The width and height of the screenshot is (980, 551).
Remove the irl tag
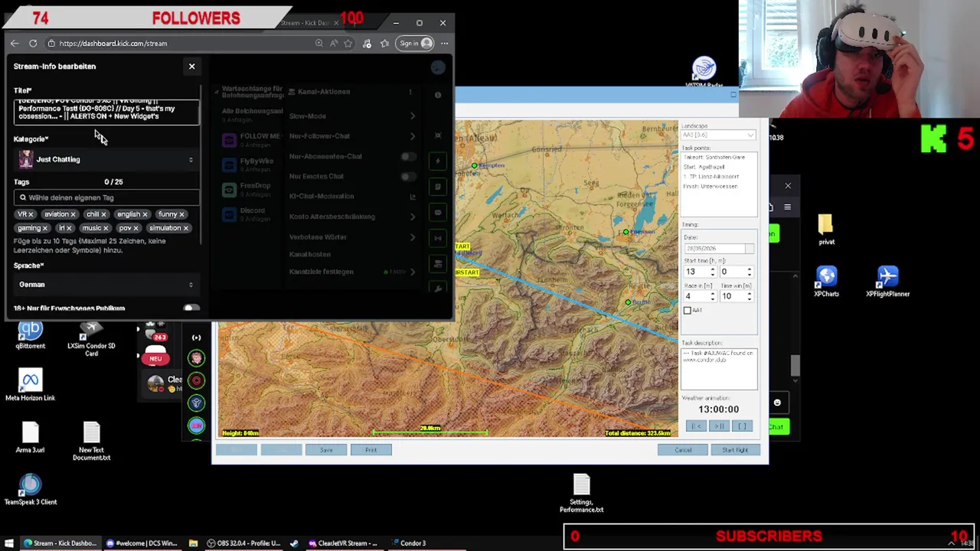click(x=68, y=229)
